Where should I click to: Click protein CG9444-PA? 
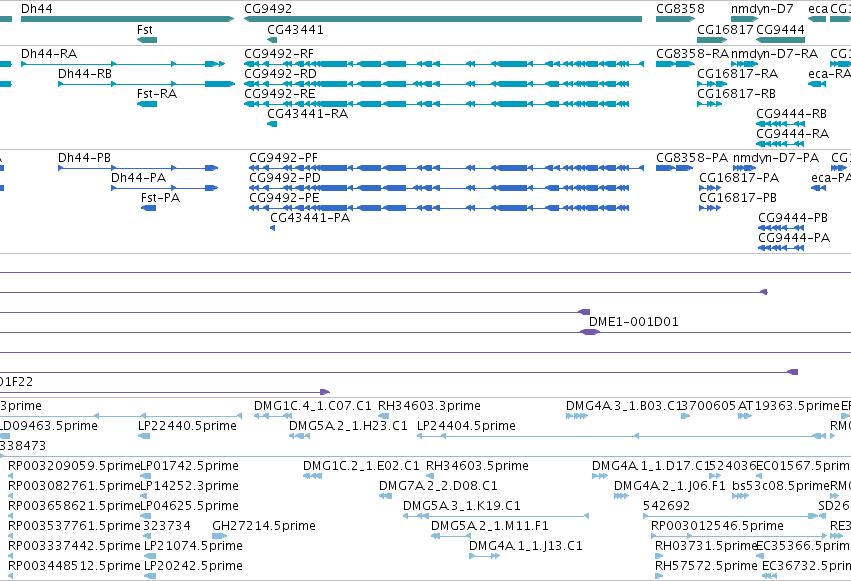point(781,248)
